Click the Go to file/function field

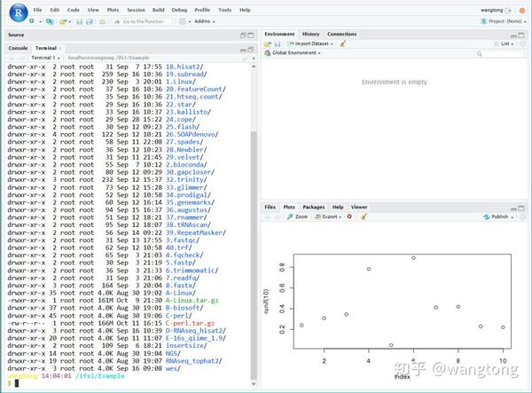point(143,21)
